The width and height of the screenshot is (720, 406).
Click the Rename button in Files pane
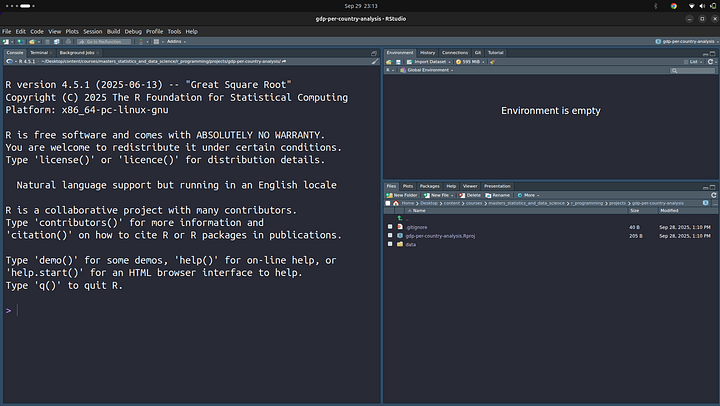(x=497, y=195)
